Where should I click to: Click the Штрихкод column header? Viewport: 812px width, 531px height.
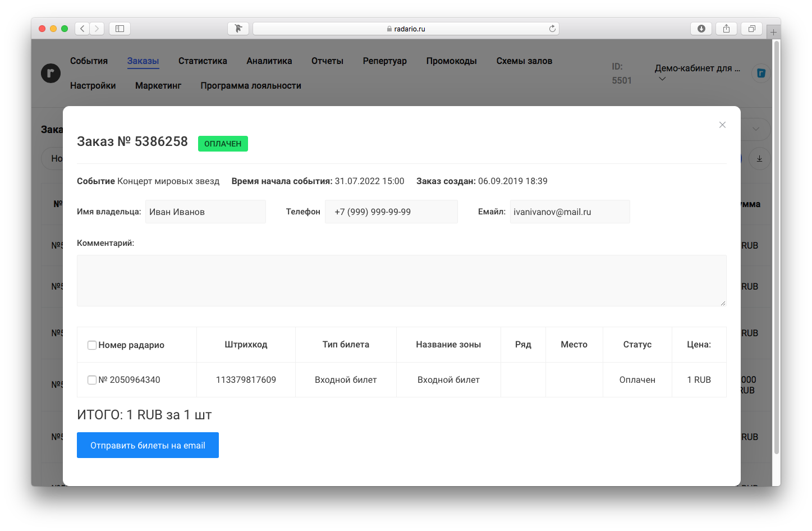coord(246,345)
